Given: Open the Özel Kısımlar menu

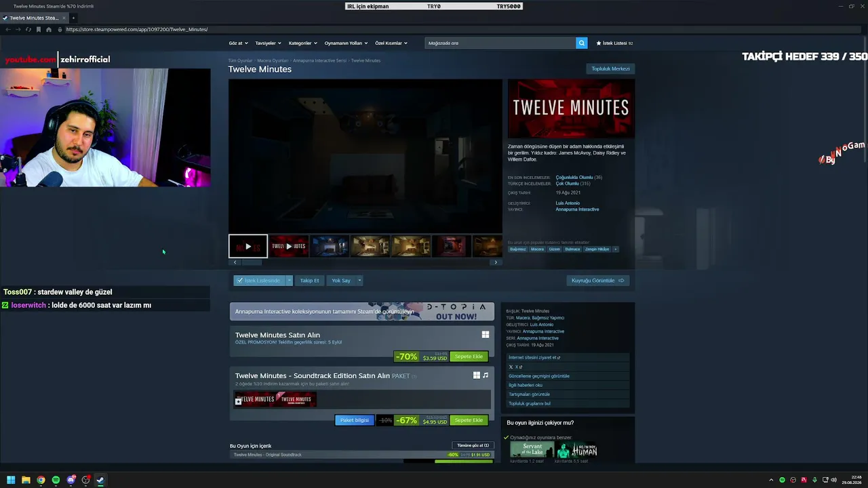Looking at the screenshot, I should click(391, 43).
